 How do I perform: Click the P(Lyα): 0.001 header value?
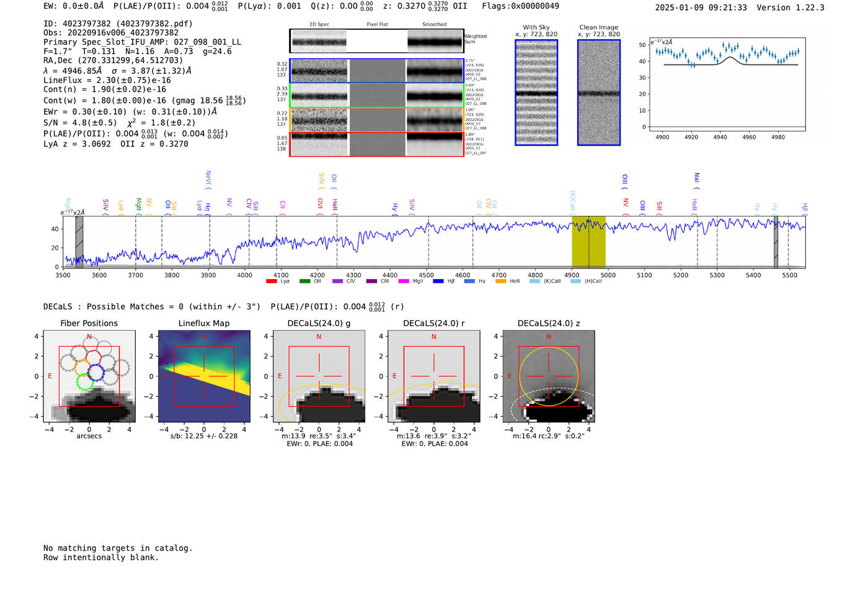pos(270,6)
